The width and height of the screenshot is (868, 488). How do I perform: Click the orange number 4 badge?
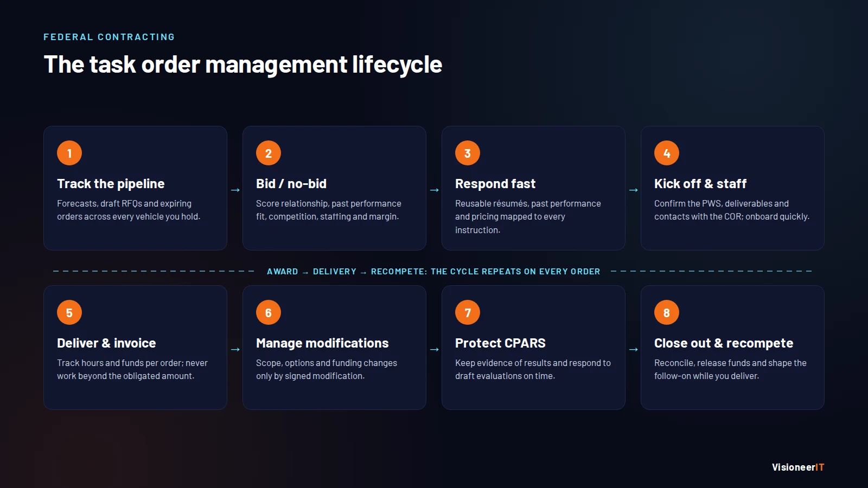pos(667,153)
